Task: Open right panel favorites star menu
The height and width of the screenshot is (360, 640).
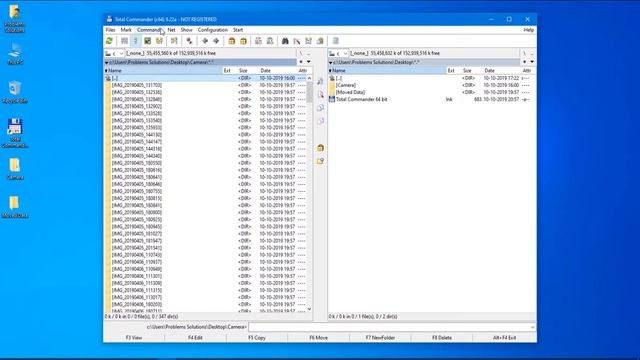Action: (x=525, y=62)
